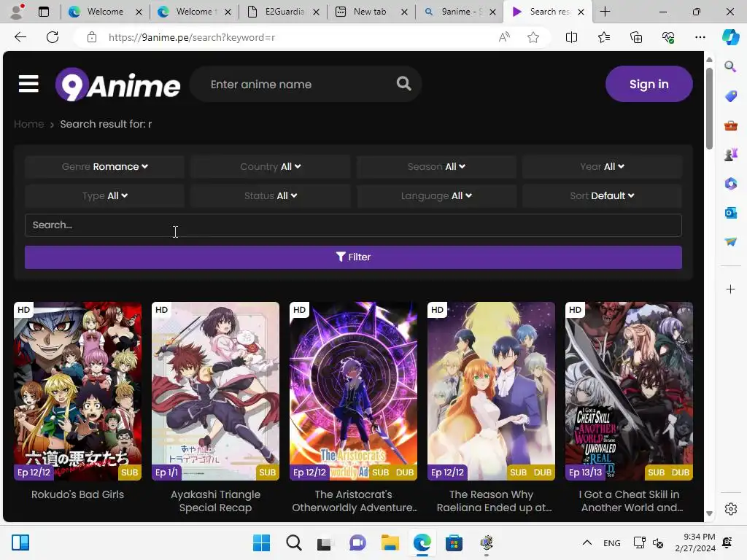Expand the Sort Default dropdown
Image resolution: width=747 pixels, height=560 pixels.
(x=602, y=195)
